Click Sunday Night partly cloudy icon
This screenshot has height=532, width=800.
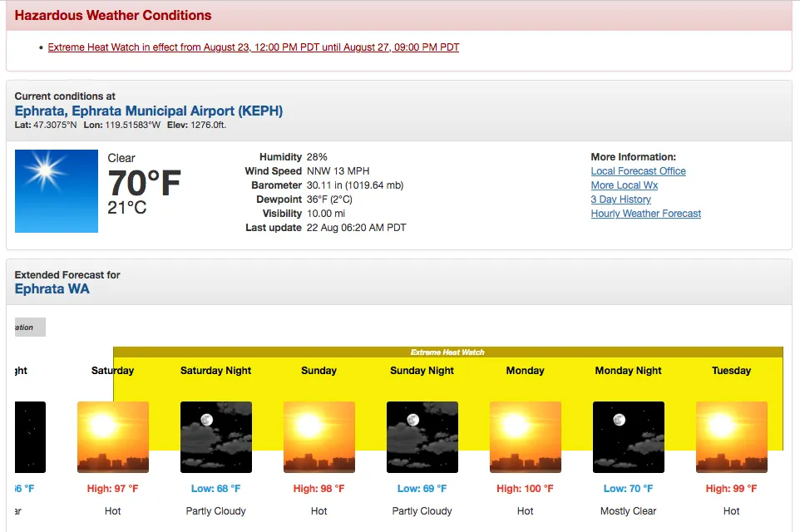pyautogui.click(x=422, y=436)
